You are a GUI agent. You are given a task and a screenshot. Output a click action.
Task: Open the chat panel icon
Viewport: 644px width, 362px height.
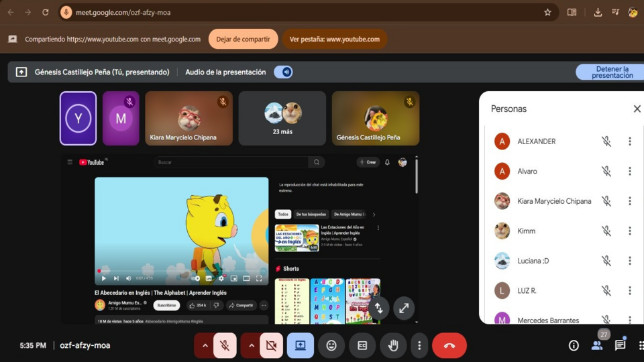point(620,345)
